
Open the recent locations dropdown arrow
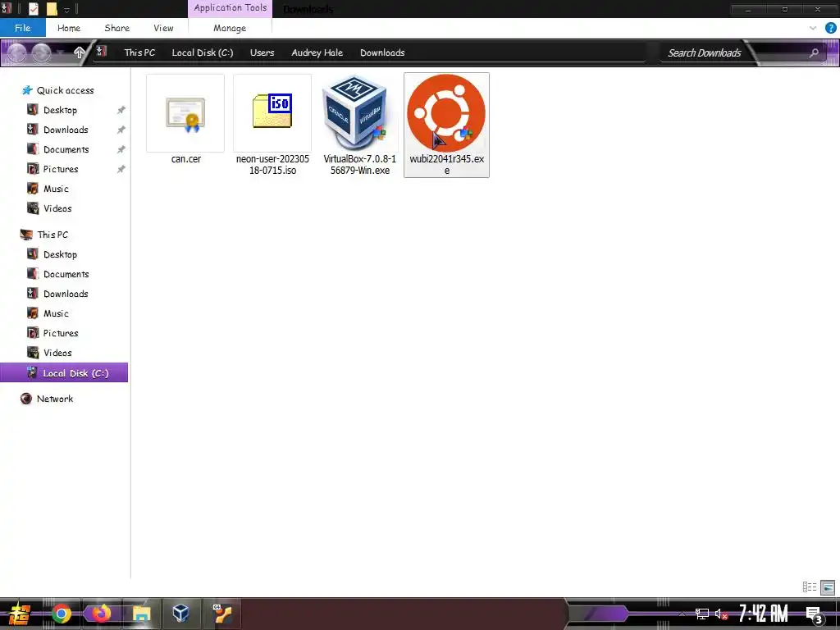pos(62,52)
